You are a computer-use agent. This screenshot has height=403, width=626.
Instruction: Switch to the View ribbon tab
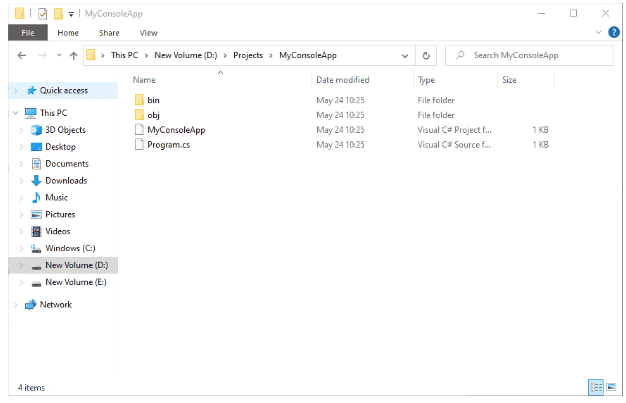[149, 33]
